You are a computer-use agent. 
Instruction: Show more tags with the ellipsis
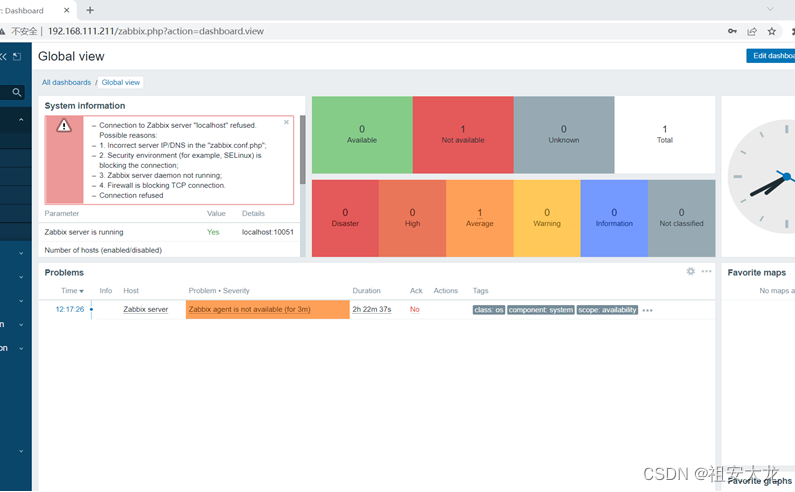tap(647, 310)
